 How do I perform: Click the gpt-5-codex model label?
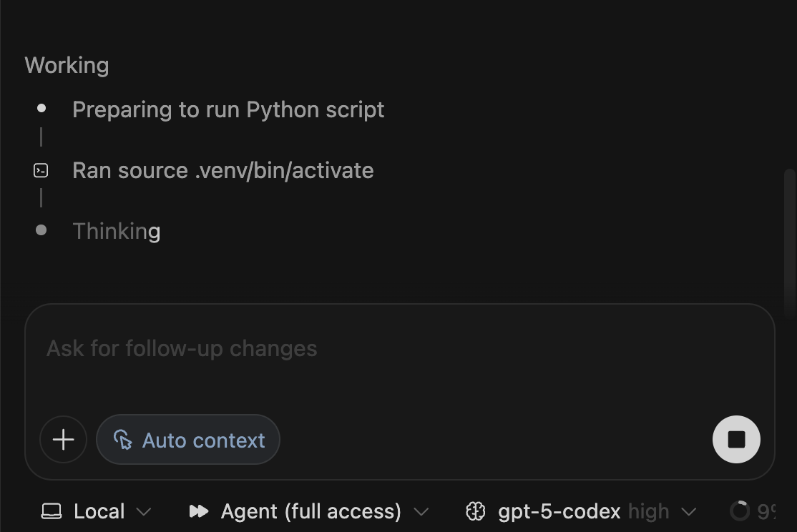559,511
